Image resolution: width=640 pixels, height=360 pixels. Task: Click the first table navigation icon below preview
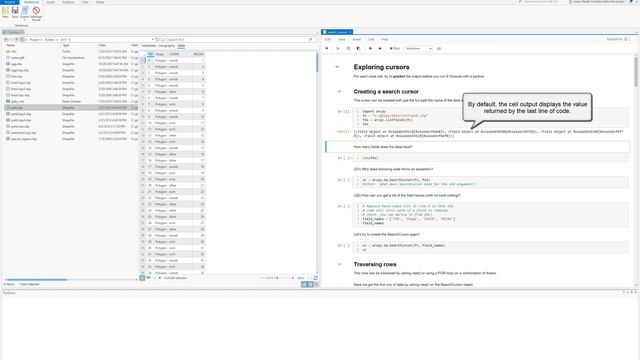tap(142, 278)
